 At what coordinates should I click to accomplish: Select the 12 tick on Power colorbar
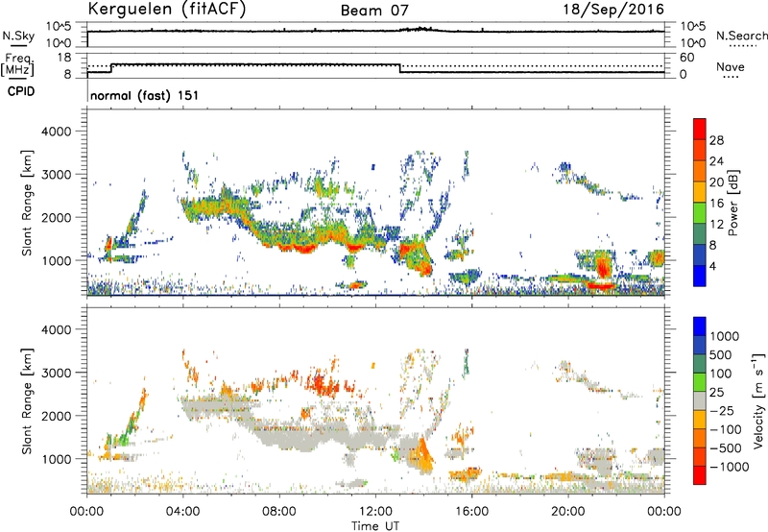click(716, 225)
